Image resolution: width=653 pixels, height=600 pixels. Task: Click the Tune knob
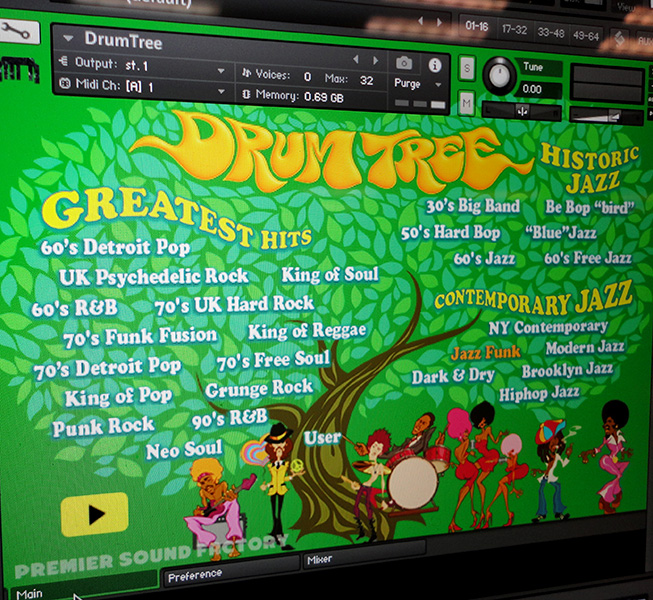pyautogui.click(x=499, y=75)
